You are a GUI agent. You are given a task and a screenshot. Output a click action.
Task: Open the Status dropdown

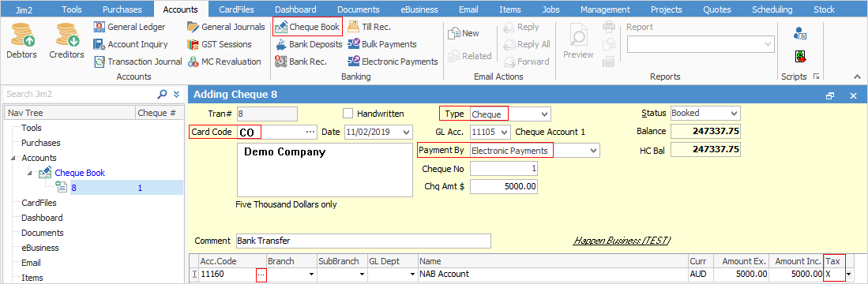pos(734,114)
